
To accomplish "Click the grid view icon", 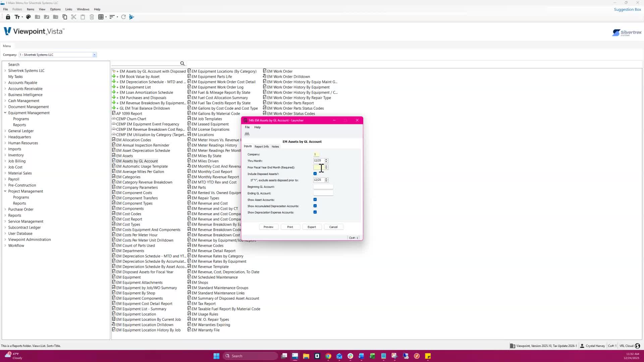I will (101, 17).
